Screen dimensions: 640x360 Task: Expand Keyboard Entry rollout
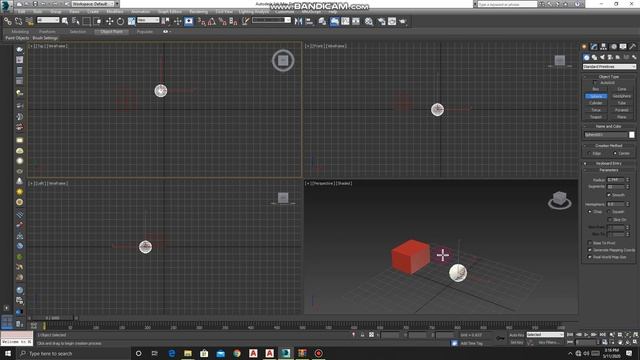[609, 163]
